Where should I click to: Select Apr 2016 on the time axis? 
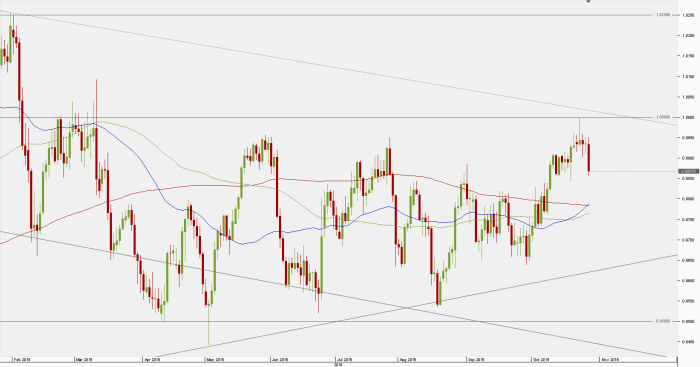pos(152,359)
